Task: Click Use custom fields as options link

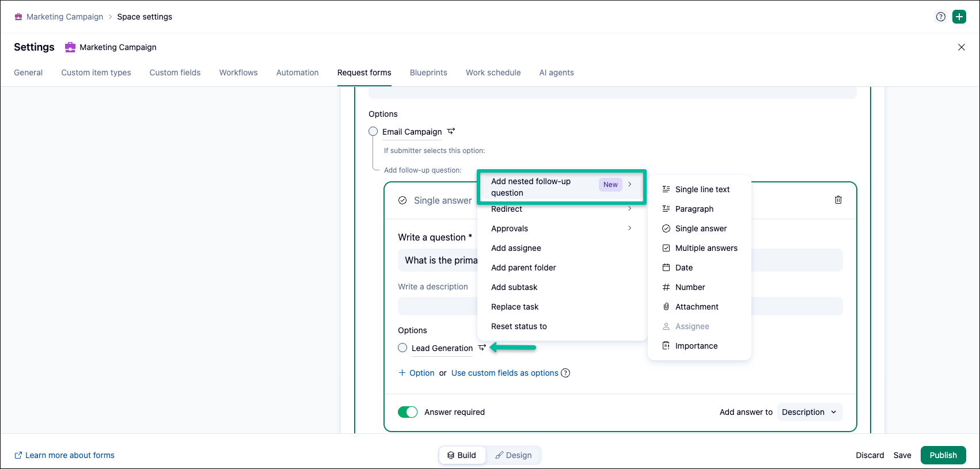Action: point(505,373)
